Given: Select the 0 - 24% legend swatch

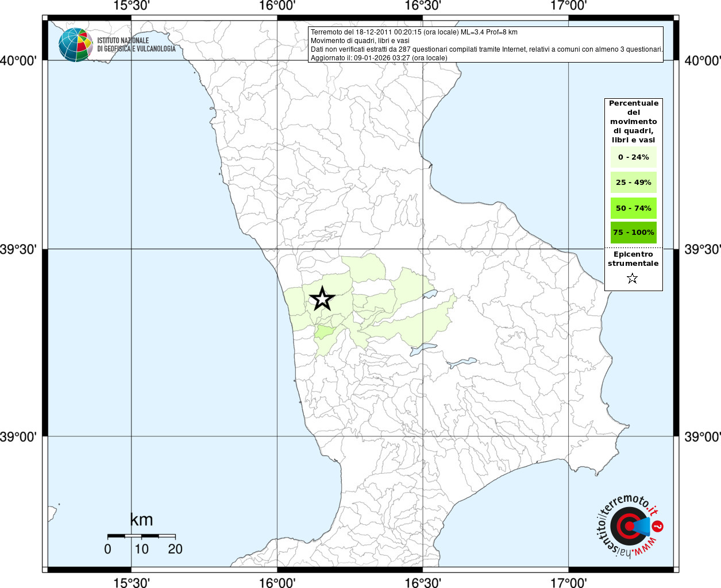Looking at the screenshot, I should [633, 157].
